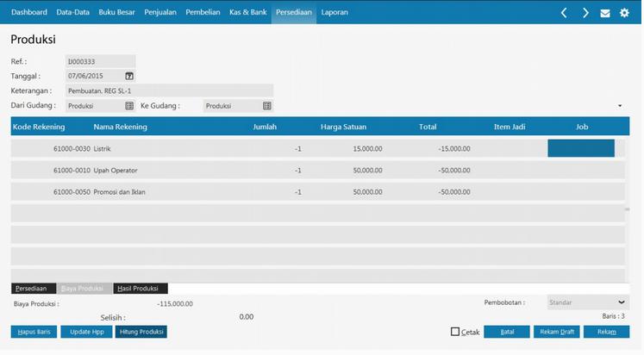Viewport: 644px width, 355px height.
Task: Open the Persediaan menu
Action: 293,13
